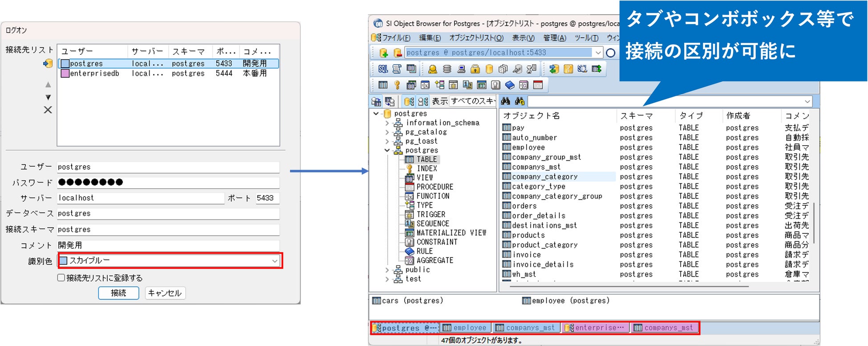
Task: Click the data sync arrows icon
Action: [554, 69]
